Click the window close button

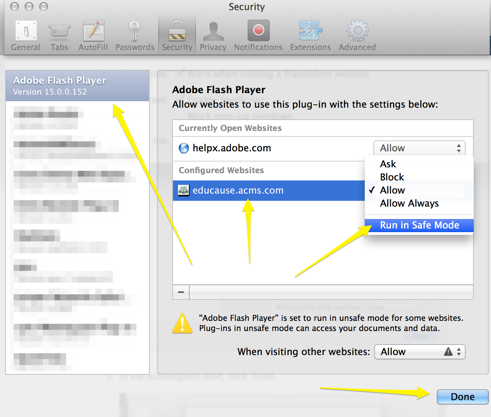tap(14, 6)
